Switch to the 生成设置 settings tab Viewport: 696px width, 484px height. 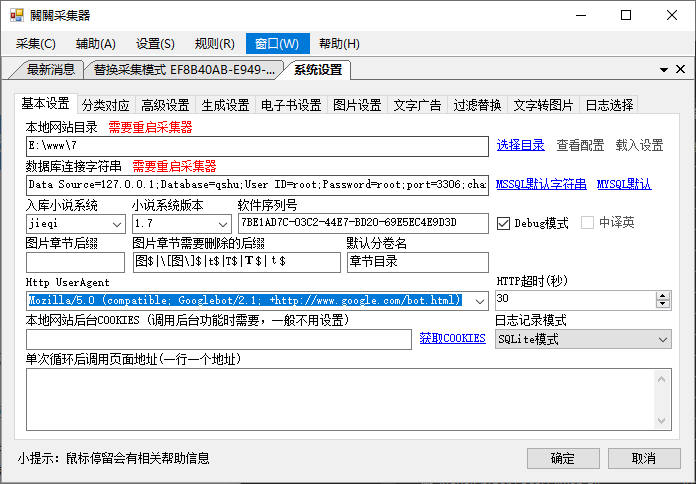[x=225, y=105]
